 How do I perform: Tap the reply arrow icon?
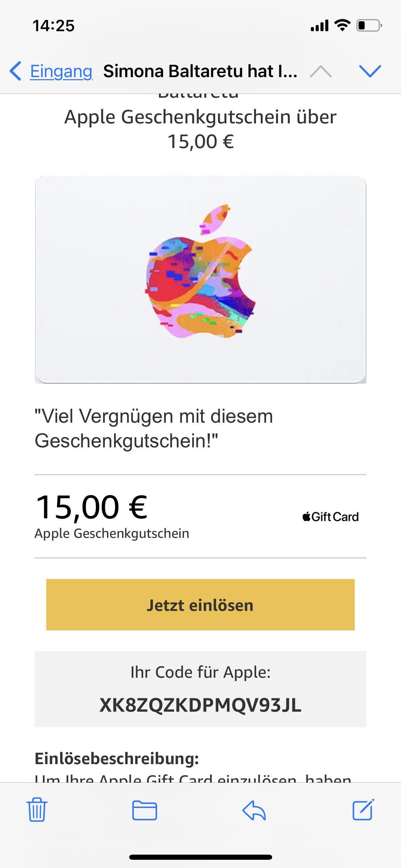click(x=254, y=810)
